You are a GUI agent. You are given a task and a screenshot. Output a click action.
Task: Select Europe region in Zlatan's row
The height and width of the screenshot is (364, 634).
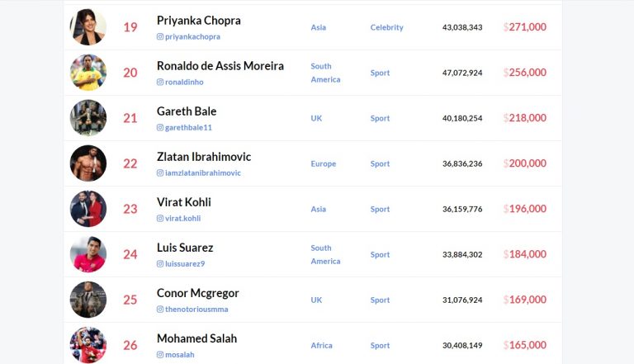(x=324, y=163)
